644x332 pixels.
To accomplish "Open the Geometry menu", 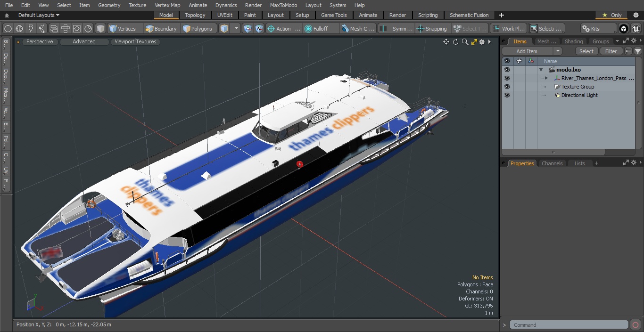I will click(109, 5).
